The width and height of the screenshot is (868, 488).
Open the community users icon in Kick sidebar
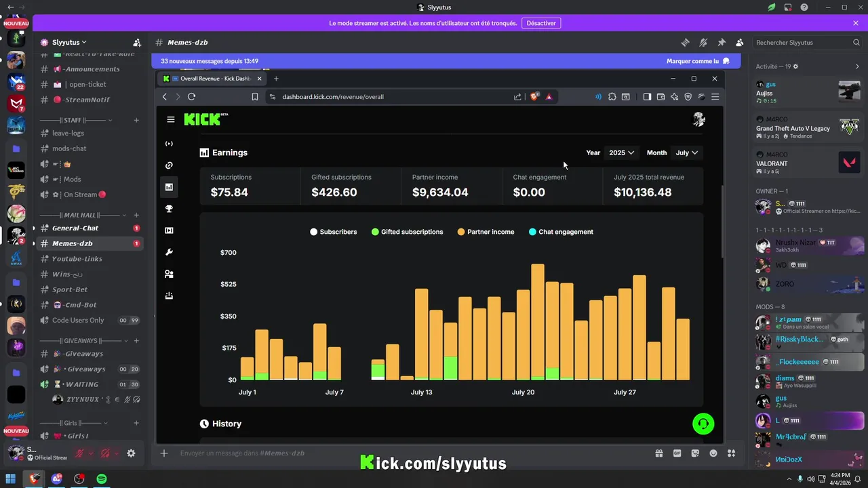169,274
